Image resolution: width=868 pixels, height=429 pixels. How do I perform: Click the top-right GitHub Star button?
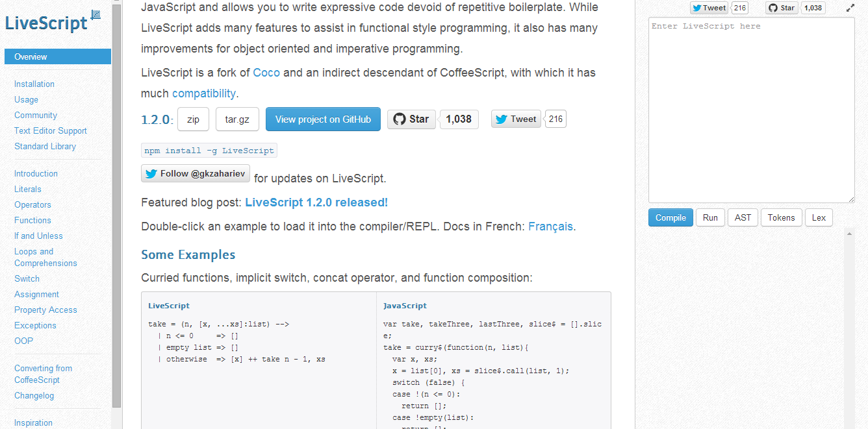pos(782,8)
